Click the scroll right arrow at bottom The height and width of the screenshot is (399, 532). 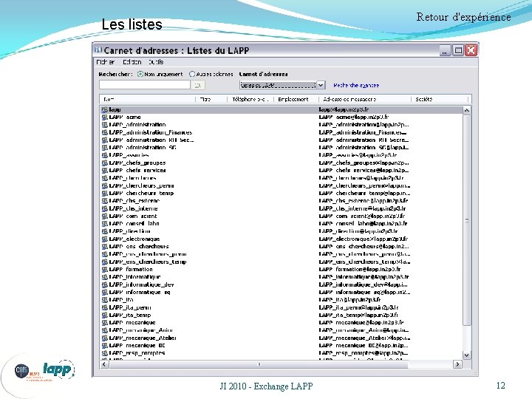[457, 364]
